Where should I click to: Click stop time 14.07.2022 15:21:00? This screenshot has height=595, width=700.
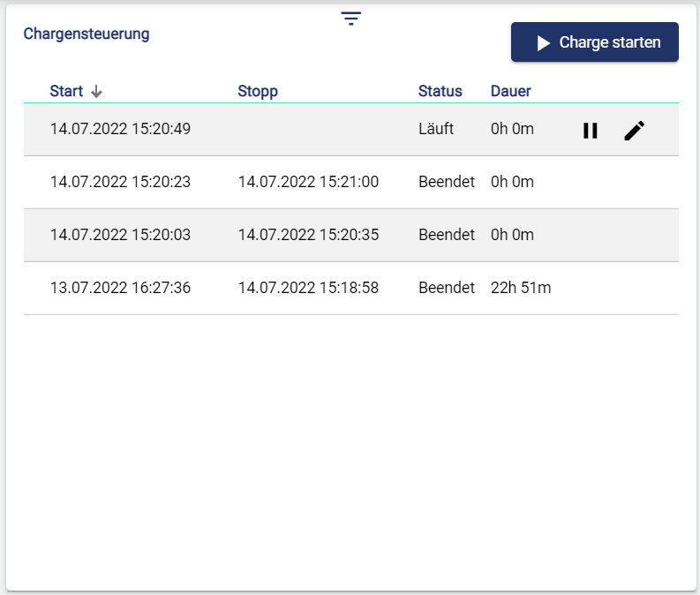pos(308,182)
